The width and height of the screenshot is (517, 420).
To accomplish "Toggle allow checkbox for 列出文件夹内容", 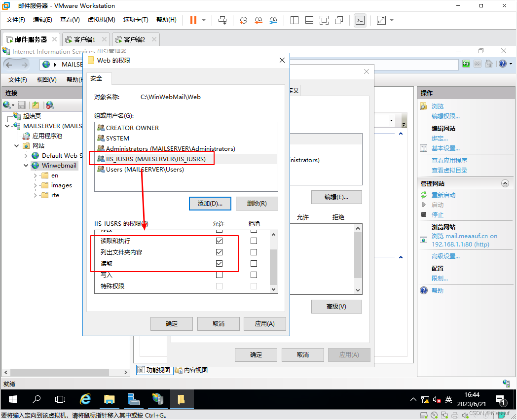I will tap(219, 252).
